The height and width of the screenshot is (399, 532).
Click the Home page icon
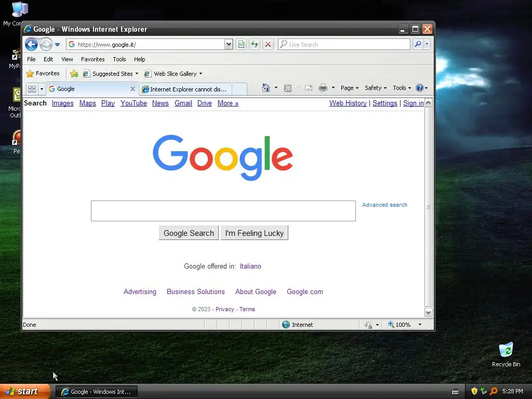pos(265,88)
